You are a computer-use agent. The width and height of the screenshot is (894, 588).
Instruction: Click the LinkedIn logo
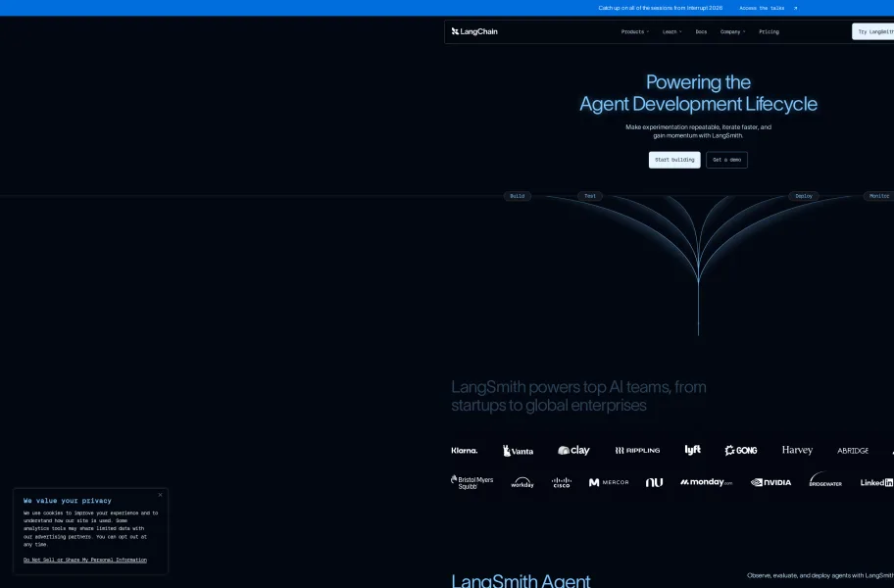(x=877, y=482)
